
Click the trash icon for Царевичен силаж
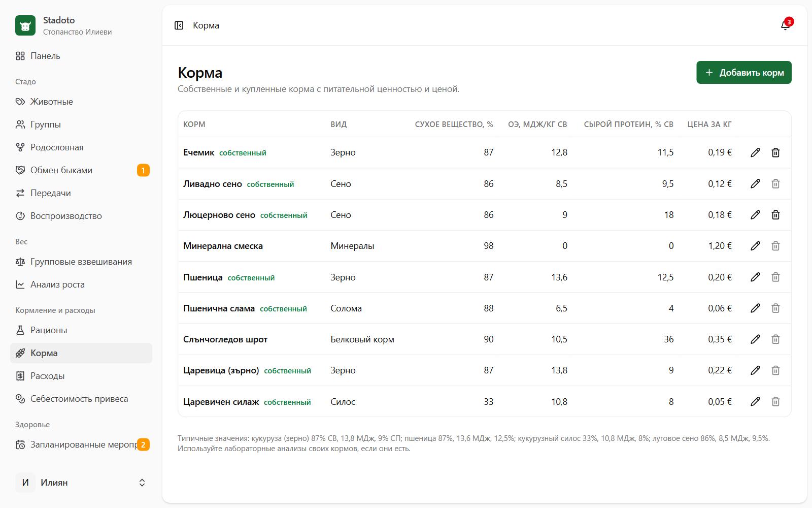coord(775,402)
